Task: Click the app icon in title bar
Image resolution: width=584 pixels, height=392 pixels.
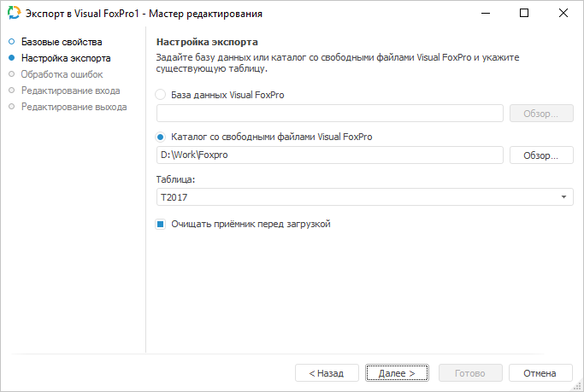Action: (13, 14)
